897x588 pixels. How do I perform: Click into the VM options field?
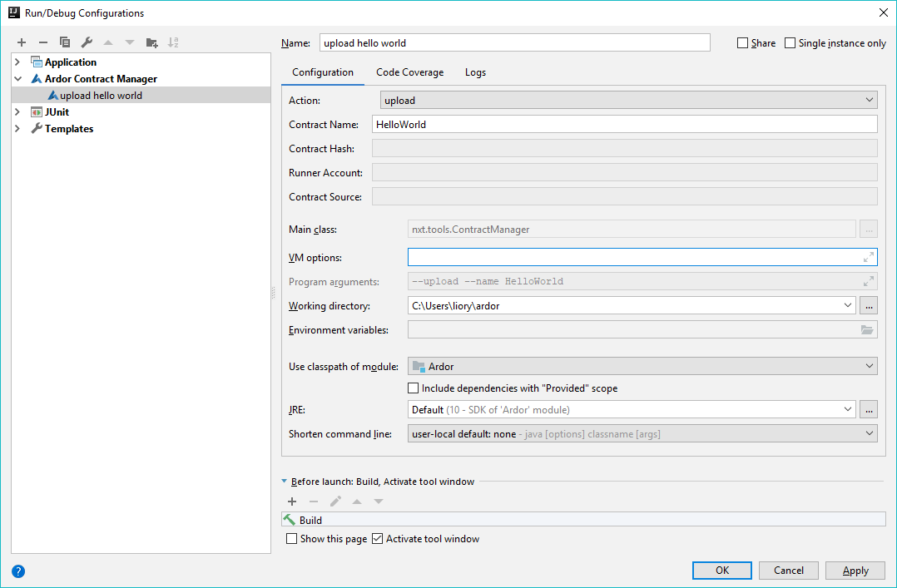(x=634, y=257)
